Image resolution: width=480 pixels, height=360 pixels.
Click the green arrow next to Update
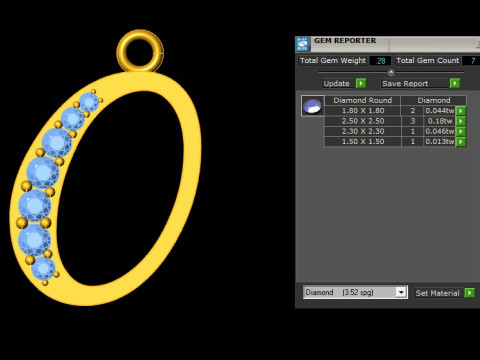361,83
